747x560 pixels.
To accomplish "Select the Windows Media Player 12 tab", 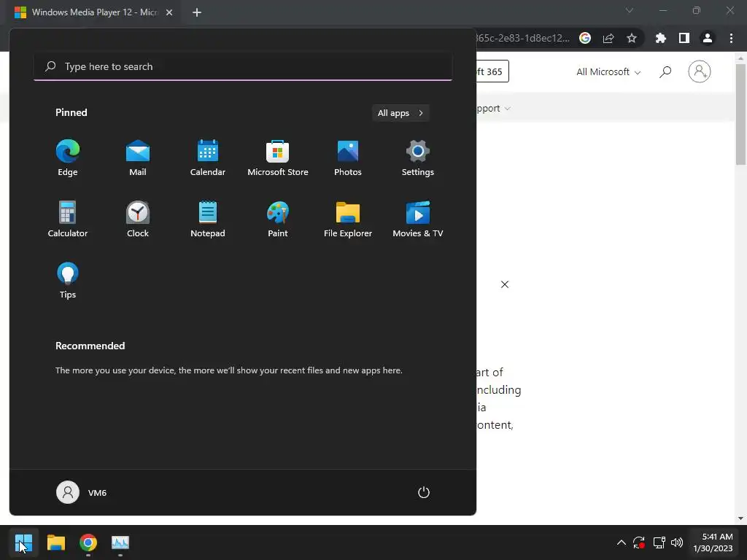I will pyautogui.click(x=94, y=12).
